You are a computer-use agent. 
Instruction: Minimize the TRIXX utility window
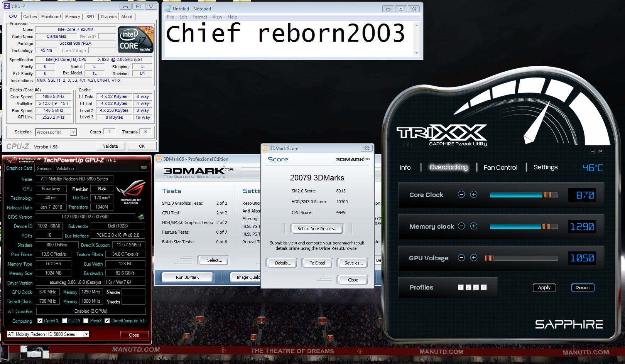click(593, 151)
